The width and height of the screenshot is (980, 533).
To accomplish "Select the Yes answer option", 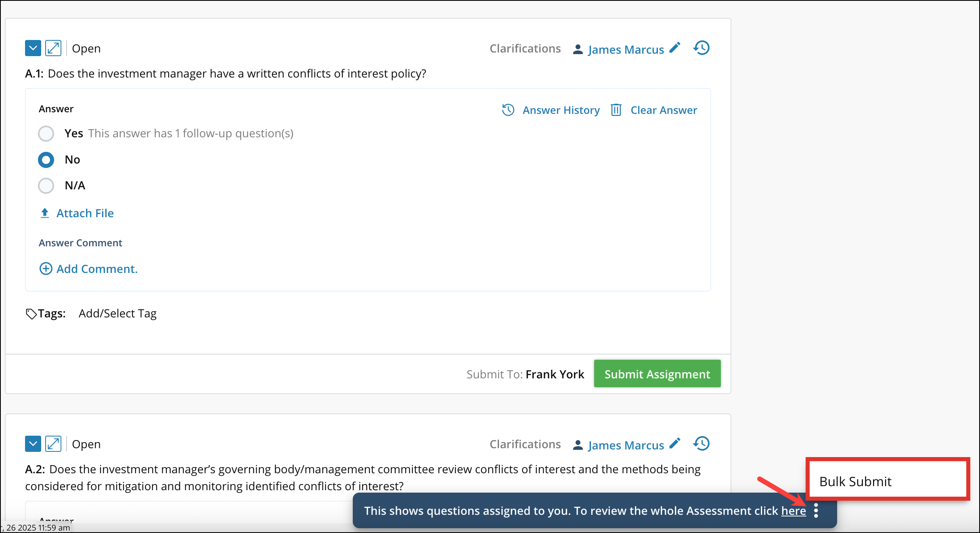I will coord(46,133).
